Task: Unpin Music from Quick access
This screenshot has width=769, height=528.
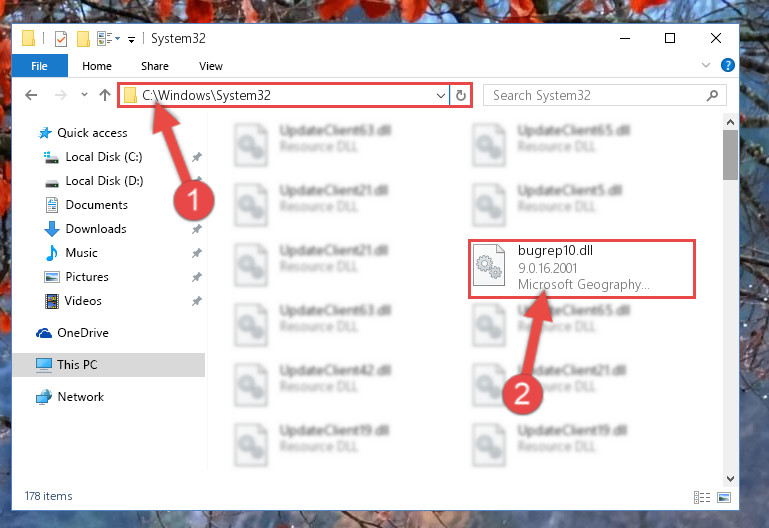Action: tap(197, 253)
